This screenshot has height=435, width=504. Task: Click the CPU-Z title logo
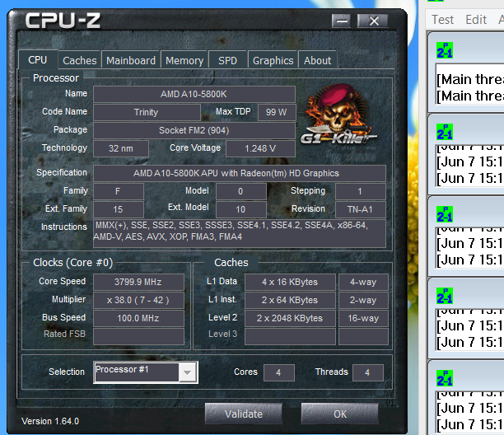coord(63,21)
